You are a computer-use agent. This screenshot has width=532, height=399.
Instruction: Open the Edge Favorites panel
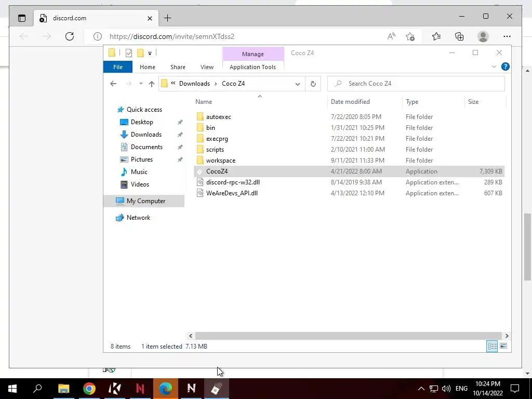click(436, 36)
